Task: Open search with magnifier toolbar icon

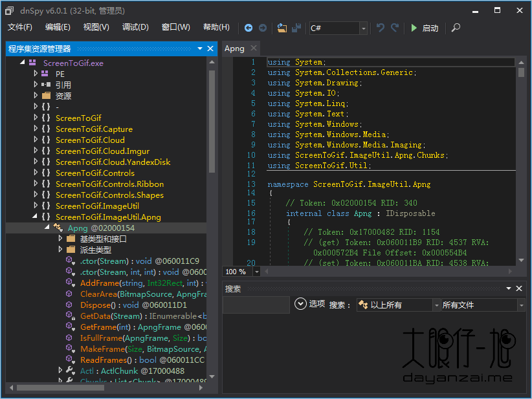Action: click(x=456, y=28)
